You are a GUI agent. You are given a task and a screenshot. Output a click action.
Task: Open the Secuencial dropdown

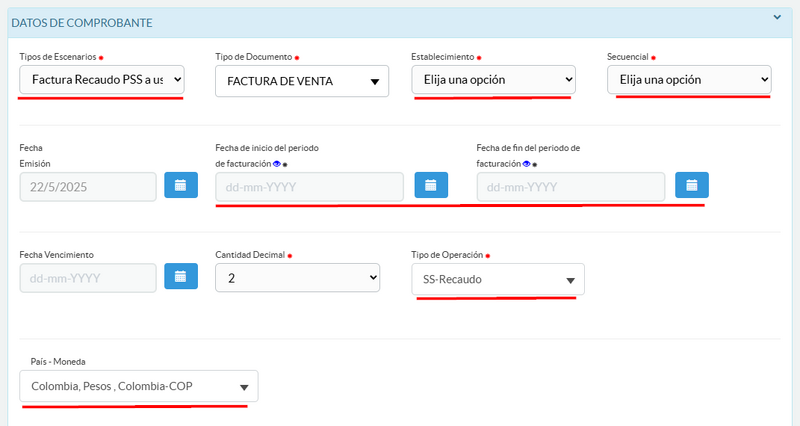[689, 79]
